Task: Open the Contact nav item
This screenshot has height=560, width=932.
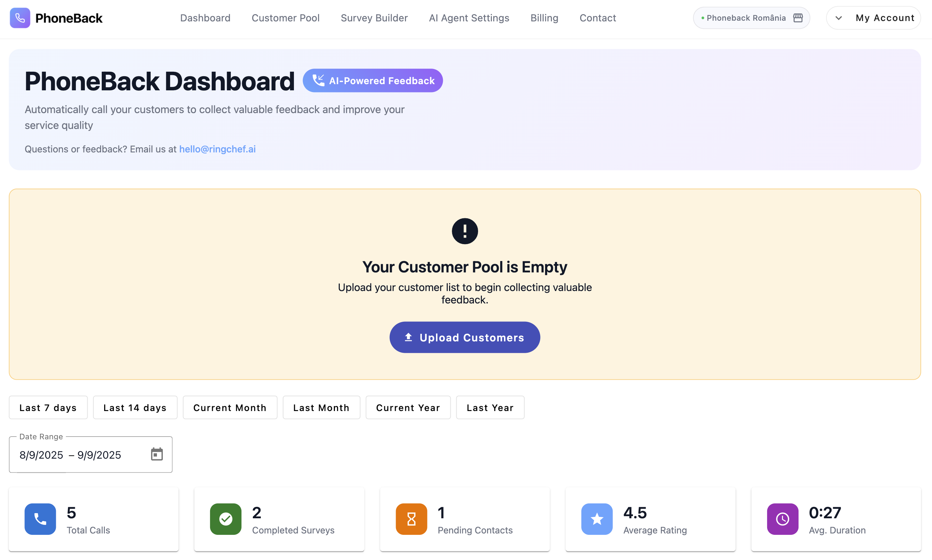Action: click(x=597, y=18)
